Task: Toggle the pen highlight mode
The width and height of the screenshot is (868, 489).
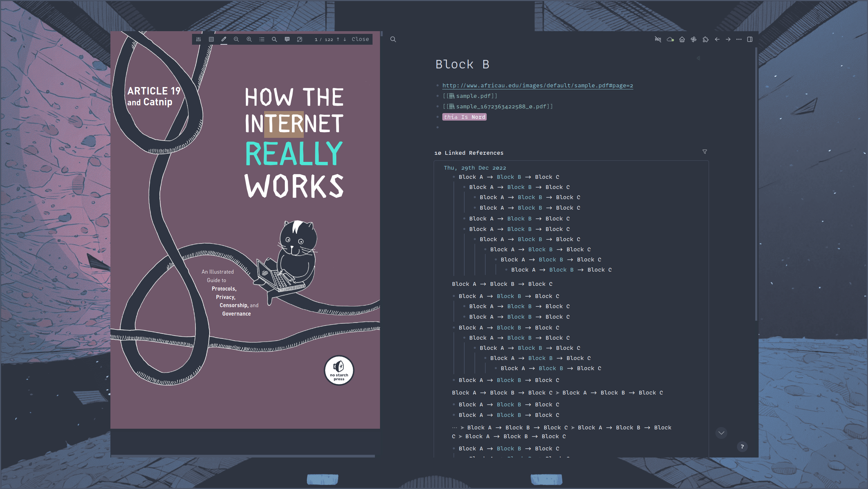Action: tap(224, 39)
